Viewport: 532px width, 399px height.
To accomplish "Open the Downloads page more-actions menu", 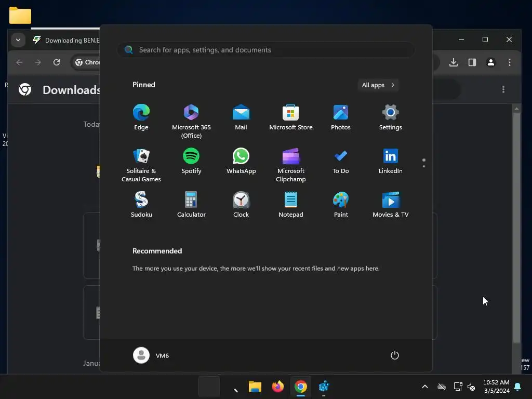I will coord(503,89).
